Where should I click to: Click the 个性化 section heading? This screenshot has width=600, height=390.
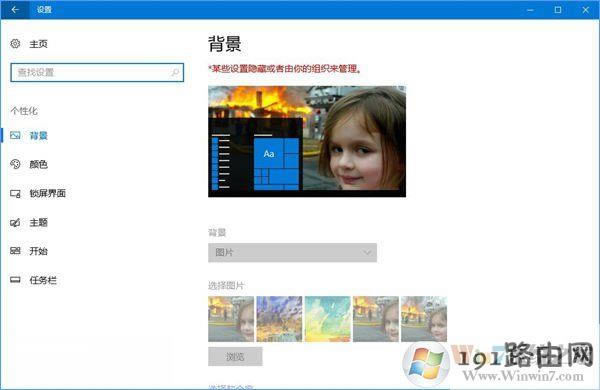24,111
